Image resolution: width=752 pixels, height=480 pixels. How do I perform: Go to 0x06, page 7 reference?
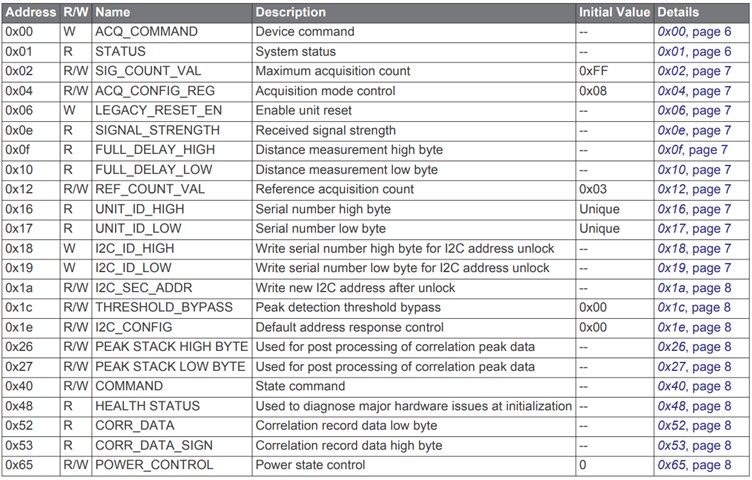[694, 110]
